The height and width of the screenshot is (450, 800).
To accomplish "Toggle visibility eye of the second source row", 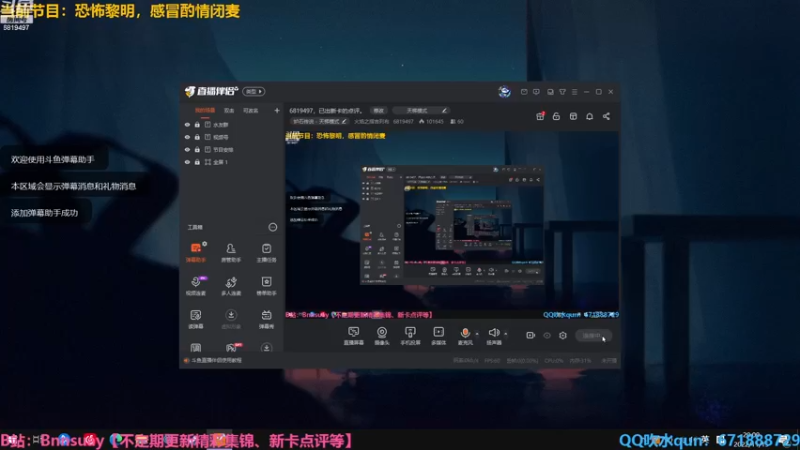I will (x=187, y=137).
